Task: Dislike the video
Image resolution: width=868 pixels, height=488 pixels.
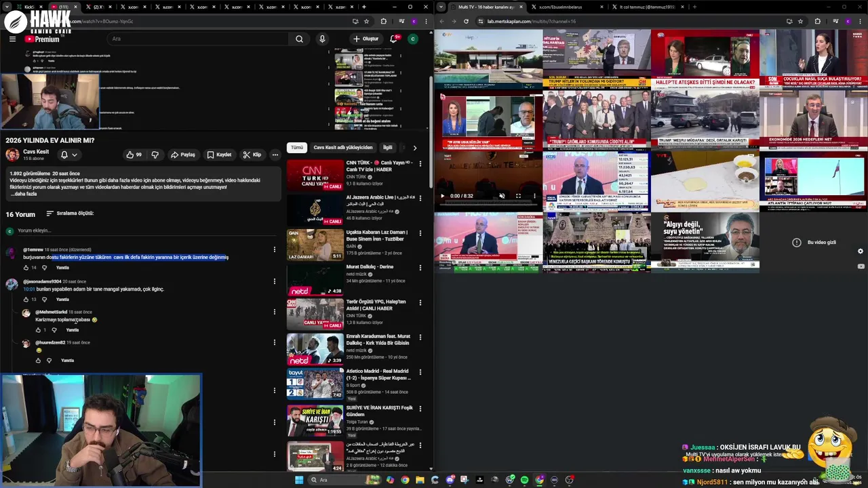Action: (155, 155)
